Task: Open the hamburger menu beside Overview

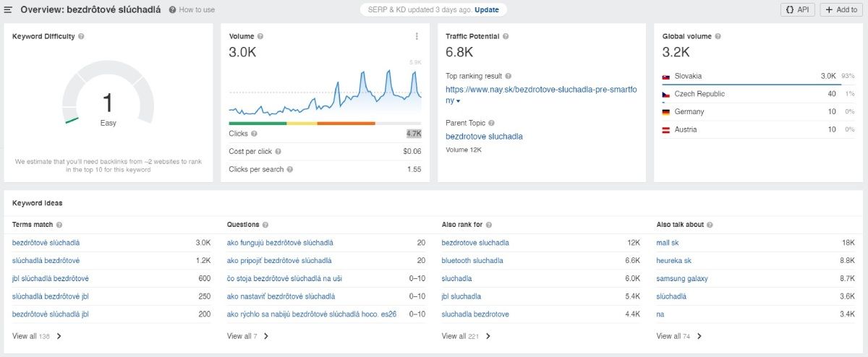Action: (x=9, y=10)
